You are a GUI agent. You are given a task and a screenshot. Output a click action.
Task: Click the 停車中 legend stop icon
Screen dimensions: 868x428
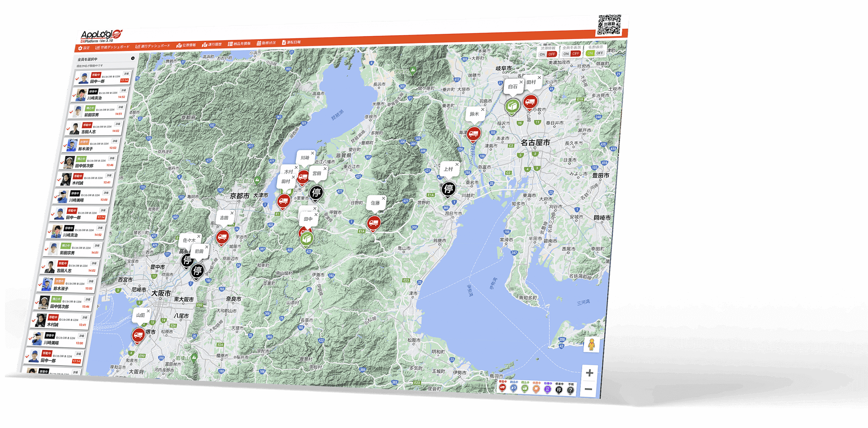click(x=559, y=390)
